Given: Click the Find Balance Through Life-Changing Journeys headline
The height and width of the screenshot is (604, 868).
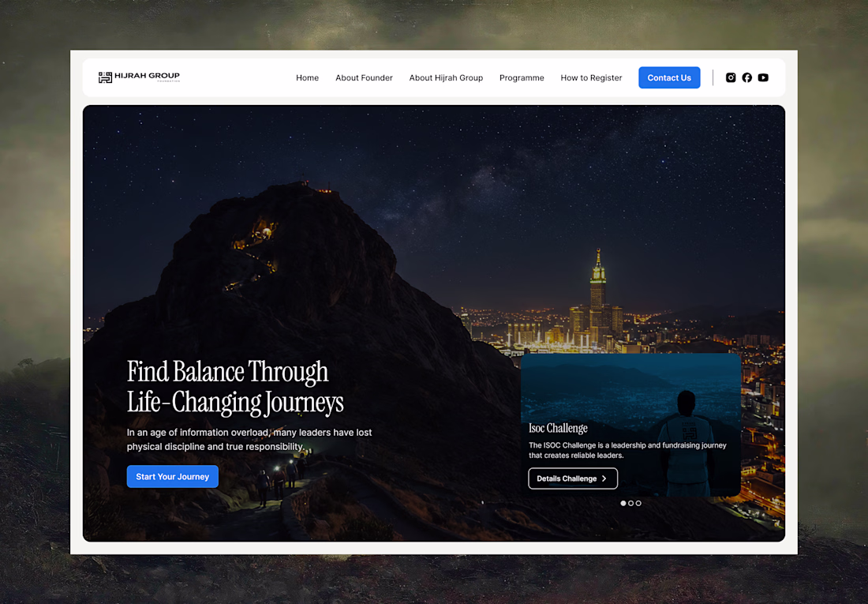Looking at the screenshot, I should click(x=235, y=387).
